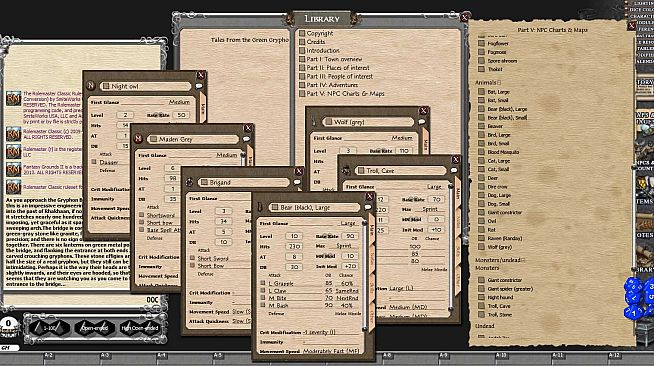Toggle M Bite attack checkbox on Bear sheet
The image size is (654, 366).
pos(263,298)
